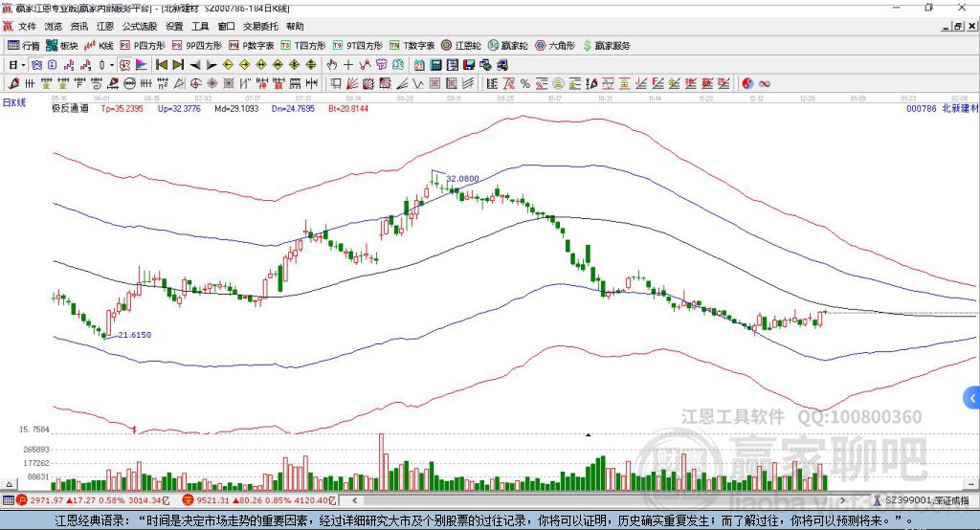The image size is (980, 530).
Task: Click the 行情 toolbar button
Action: pyautogui.click(x=23, y=46)
